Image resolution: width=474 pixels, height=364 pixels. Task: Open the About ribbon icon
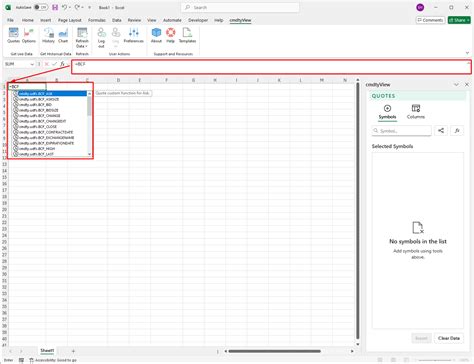tap(156, 36)
